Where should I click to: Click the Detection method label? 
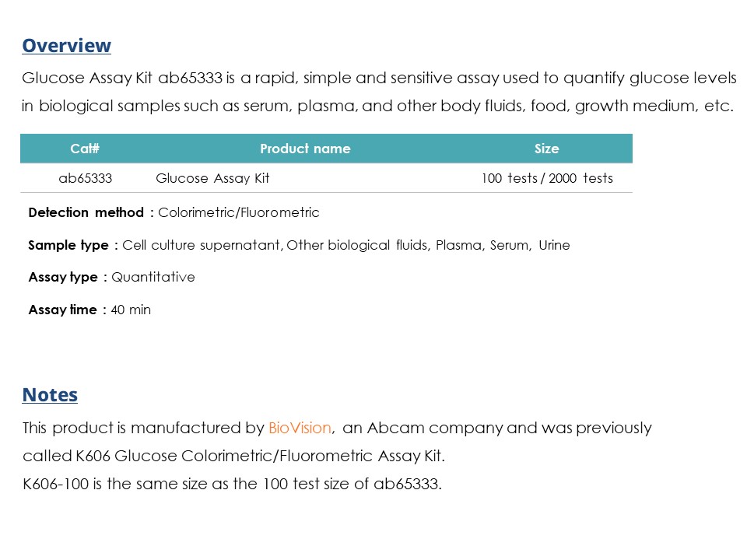pos(86,212)
